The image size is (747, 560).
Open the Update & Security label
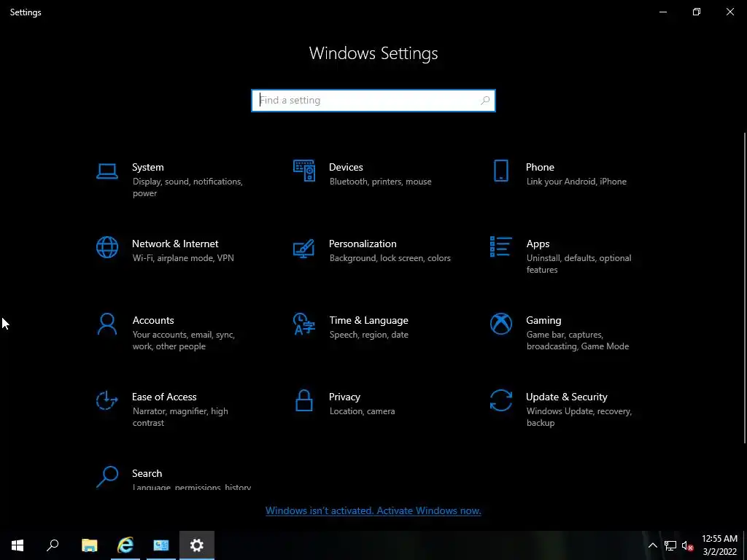566,397
